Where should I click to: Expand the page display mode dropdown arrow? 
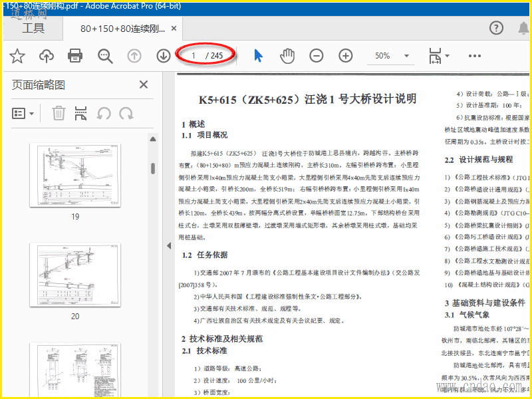[447, 56]
